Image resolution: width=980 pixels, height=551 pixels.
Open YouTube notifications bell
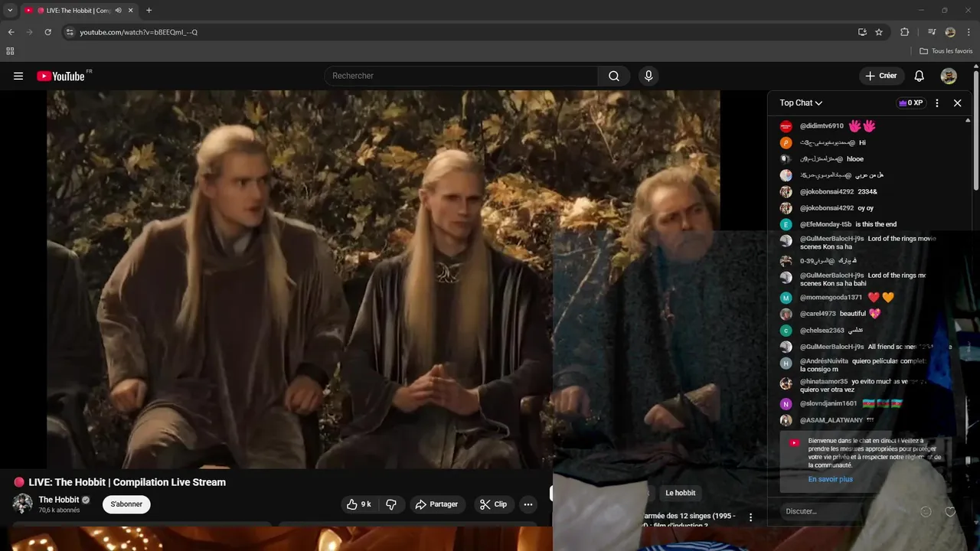920,76
